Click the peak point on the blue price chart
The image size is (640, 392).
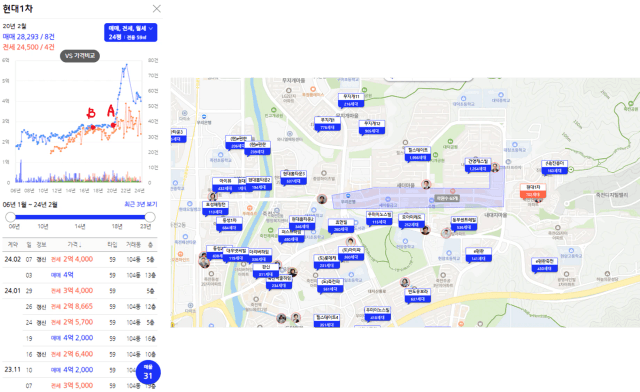point(127,65)
